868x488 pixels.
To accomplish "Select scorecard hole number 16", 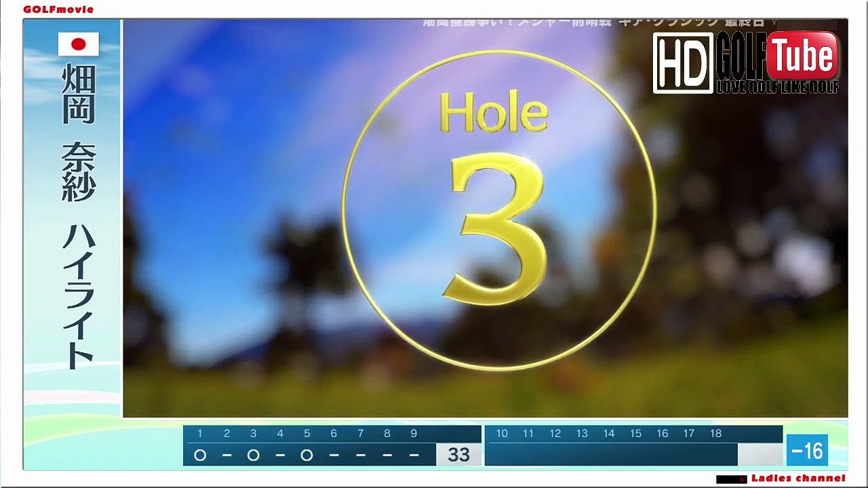I will pos(663,434).
